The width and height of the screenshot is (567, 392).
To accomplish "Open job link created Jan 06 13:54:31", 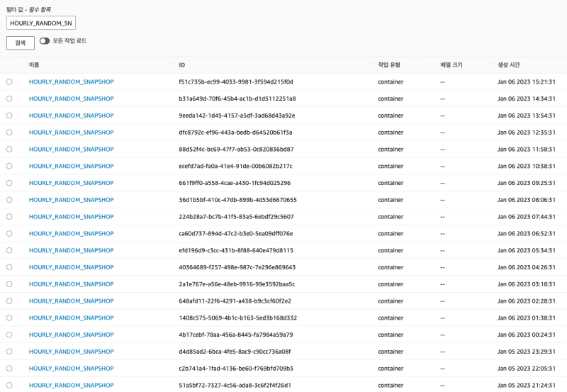I will [x=71, y=116].
